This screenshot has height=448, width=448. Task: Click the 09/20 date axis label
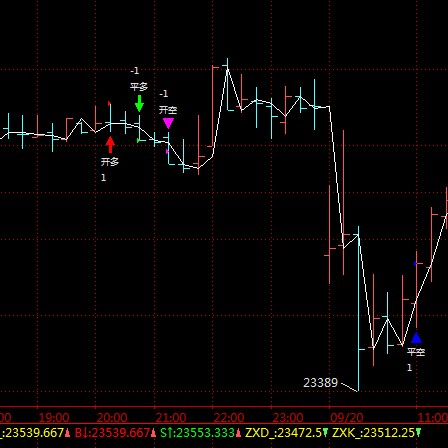click(x=346, y=417)
